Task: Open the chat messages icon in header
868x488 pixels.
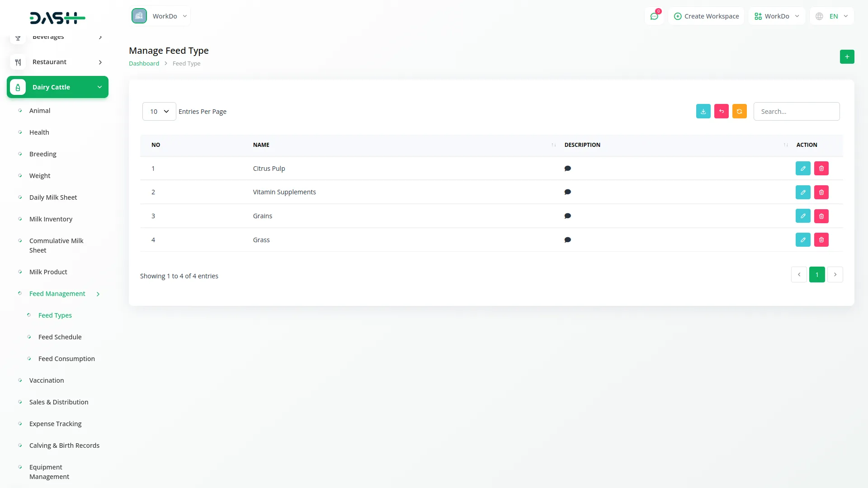Action: click(x=654, y=16)
